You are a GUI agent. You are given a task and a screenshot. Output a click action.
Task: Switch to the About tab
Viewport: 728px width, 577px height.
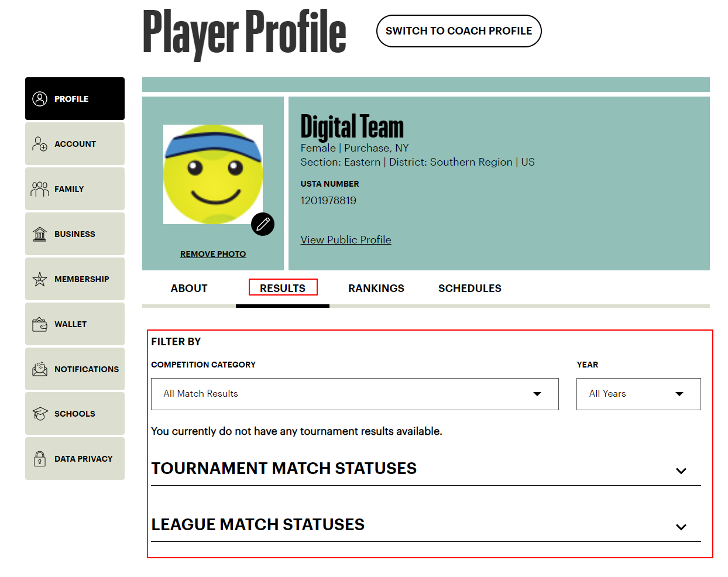pos(189,288)
